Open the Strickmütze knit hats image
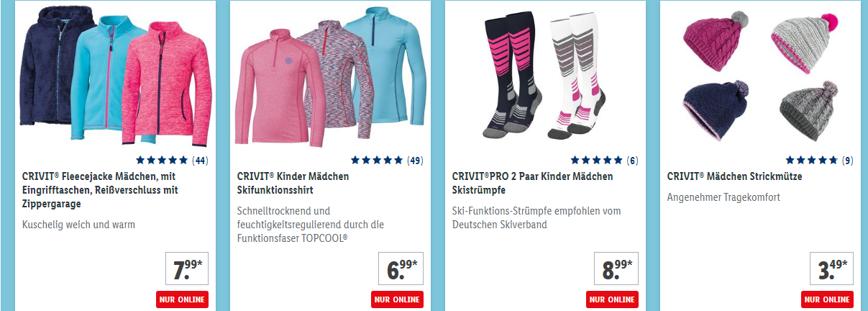This screenshot has width=868, height=311. coord(760,75)
